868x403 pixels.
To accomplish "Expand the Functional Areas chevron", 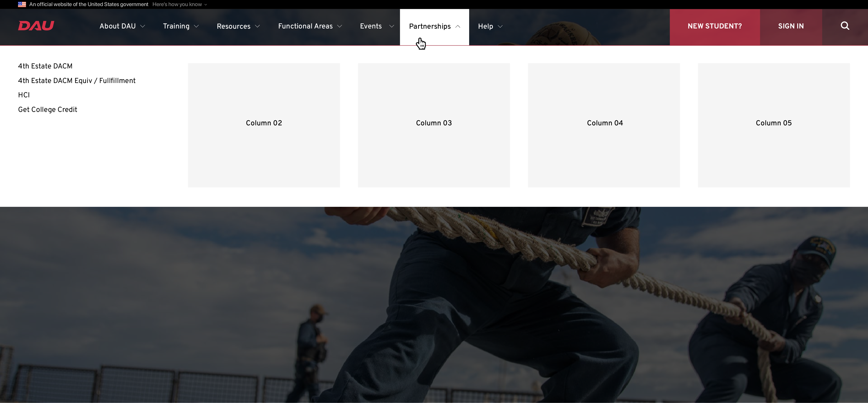I will [x=340, y=26].
